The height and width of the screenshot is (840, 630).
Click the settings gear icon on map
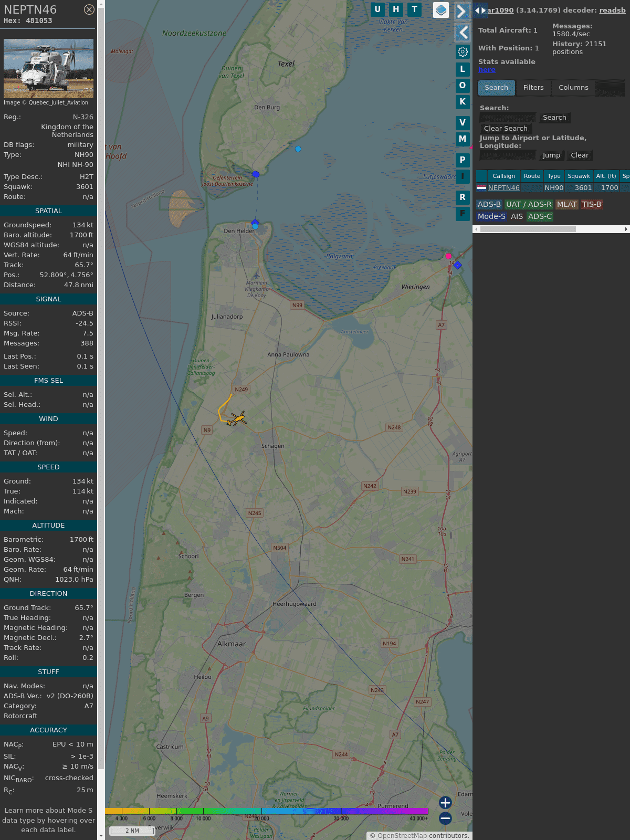463,51
